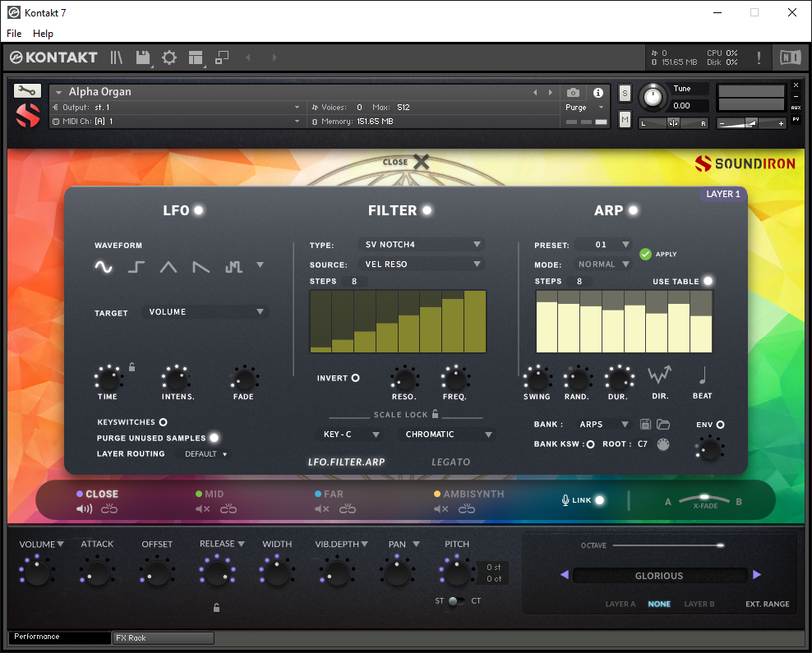
Task: Open the FX Rack tab button
Action: point(164,638)
